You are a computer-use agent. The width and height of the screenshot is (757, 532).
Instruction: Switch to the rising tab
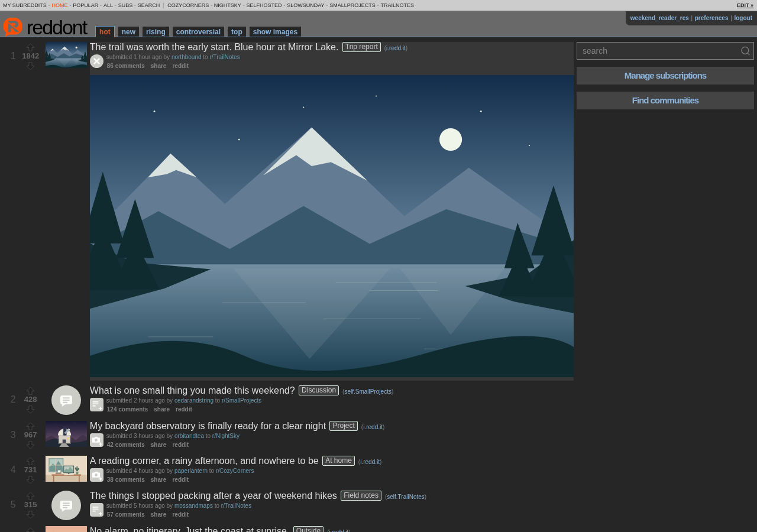156,32
